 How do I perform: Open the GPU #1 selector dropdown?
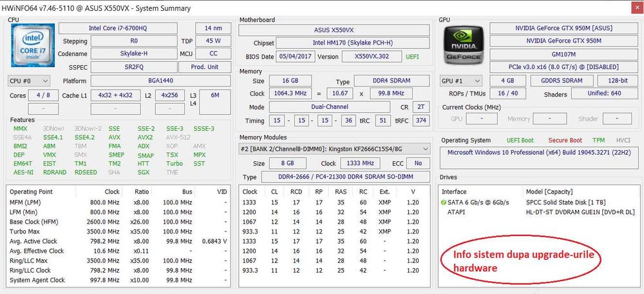pos(461,81)
